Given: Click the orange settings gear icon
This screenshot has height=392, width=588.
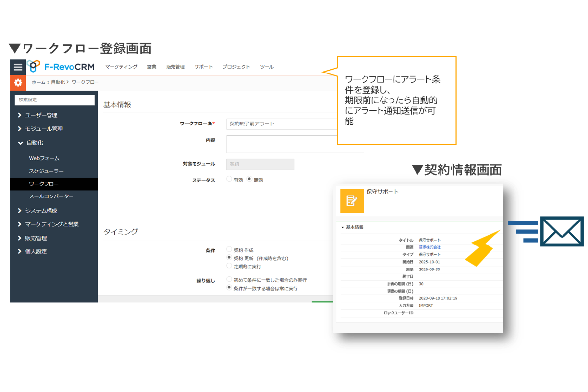Looking at the screenshot, I should click(x=18, y=83).
